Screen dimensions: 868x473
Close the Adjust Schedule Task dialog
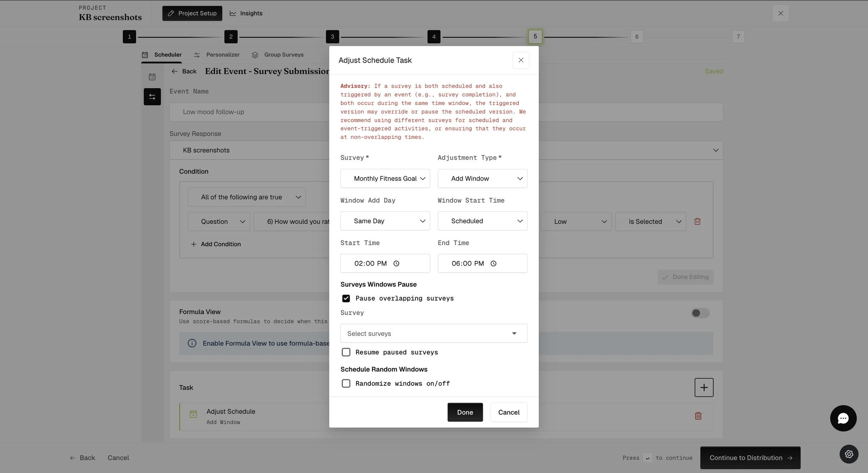click(521, 60)
